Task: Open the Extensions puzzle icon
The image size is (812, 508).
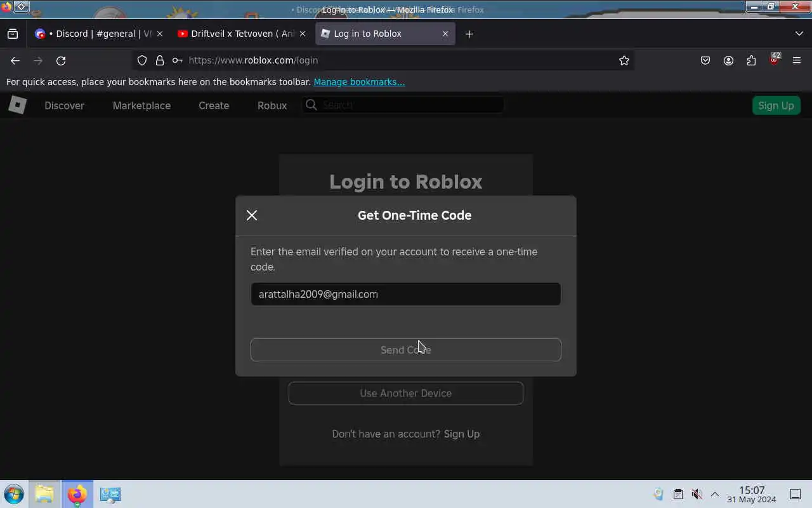Action: (751, 60)
